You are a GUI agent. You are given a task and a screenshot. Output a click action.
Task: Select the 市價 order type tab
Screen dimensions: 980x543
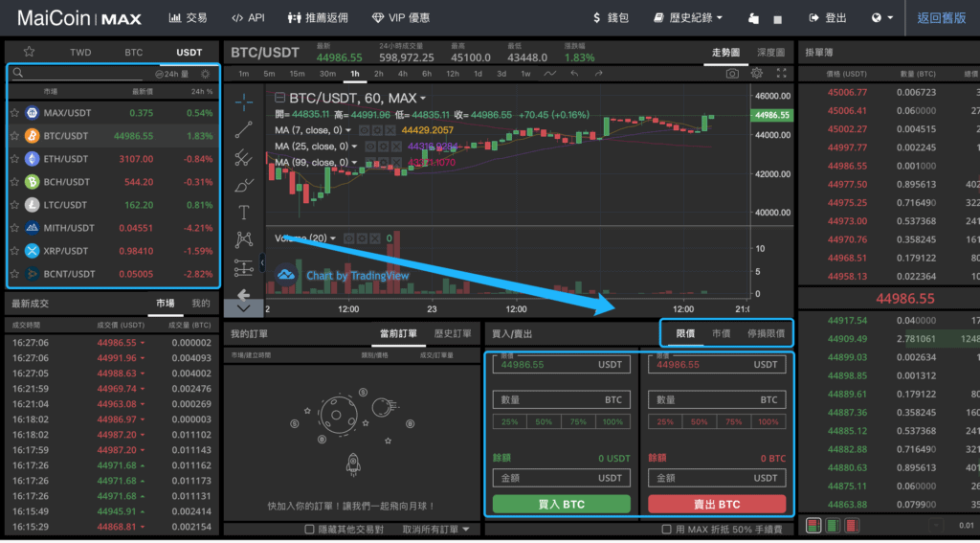(x=721, y=333)
